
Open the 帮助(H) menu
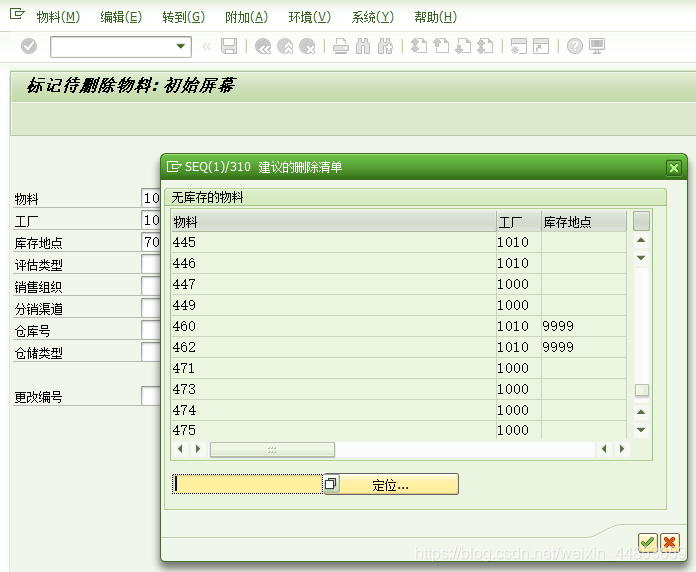pos(435,17)
